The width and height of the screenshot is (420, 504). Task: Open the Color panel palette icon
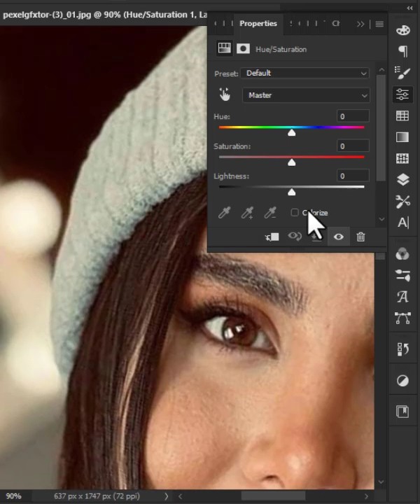(402, 30)
